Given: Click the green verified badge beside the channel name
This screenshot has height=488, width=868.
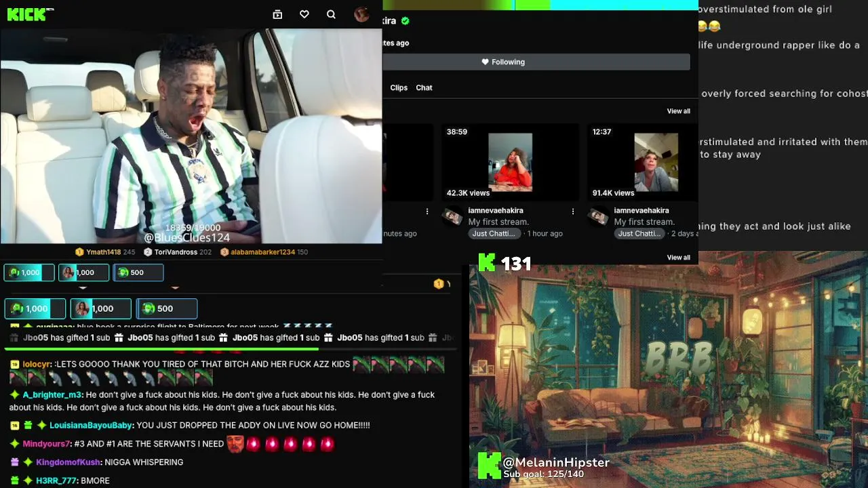Looking at the screenshot, I should pos(406,21).
